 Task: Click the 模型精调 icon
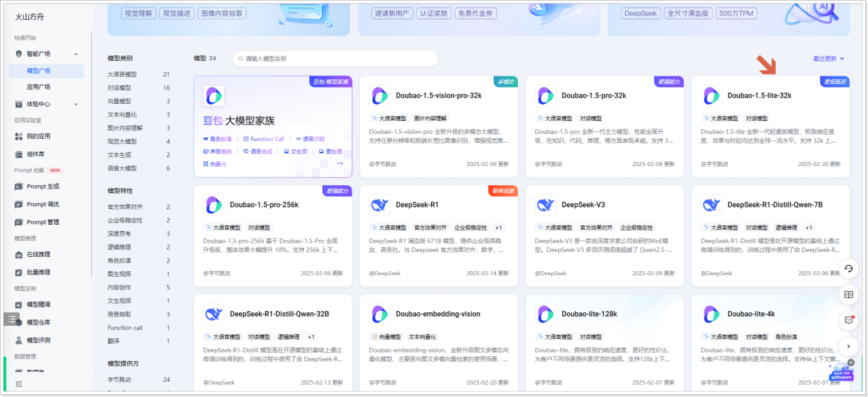18,304
